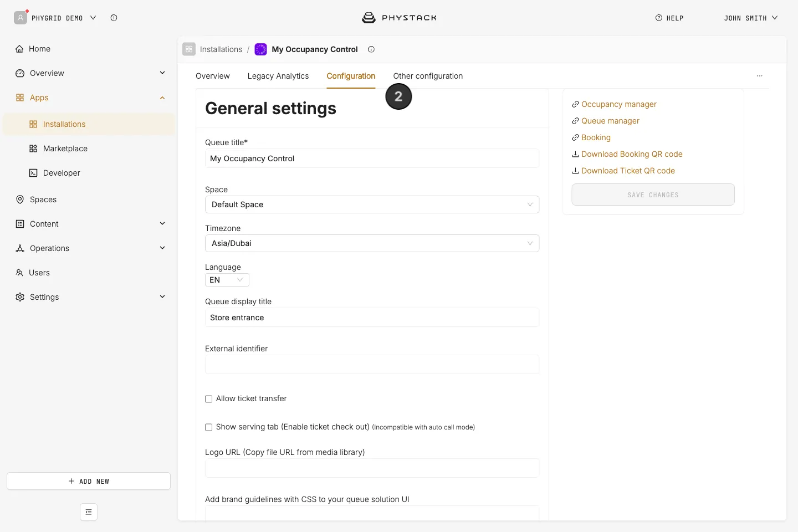Click the Home icon in sidebar
798x532 pixels.
pyautogui.click(x=20, y=49)
